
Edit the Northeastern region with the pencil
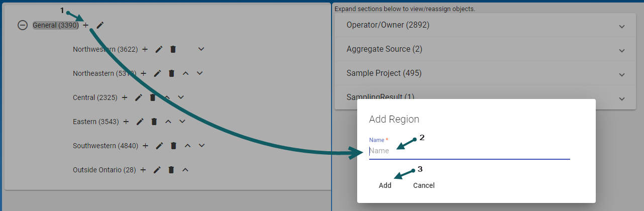[x=157, y=73]
